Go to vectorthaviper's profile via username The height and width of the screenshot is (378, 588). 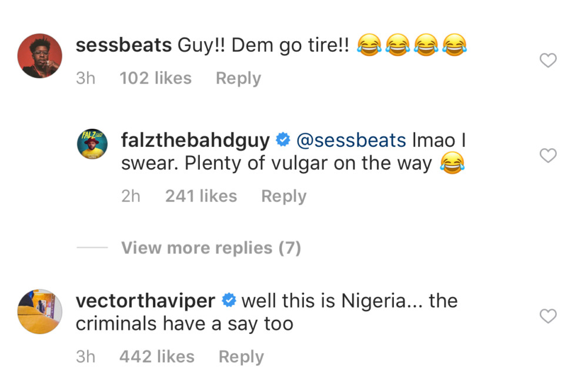pyautogui.click(x=145, y=301)
